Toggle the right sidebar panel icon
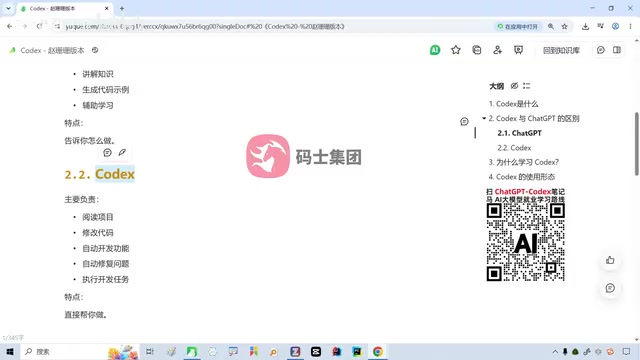Viewport: 640px width, 360px height. click(x=617, y=50)
